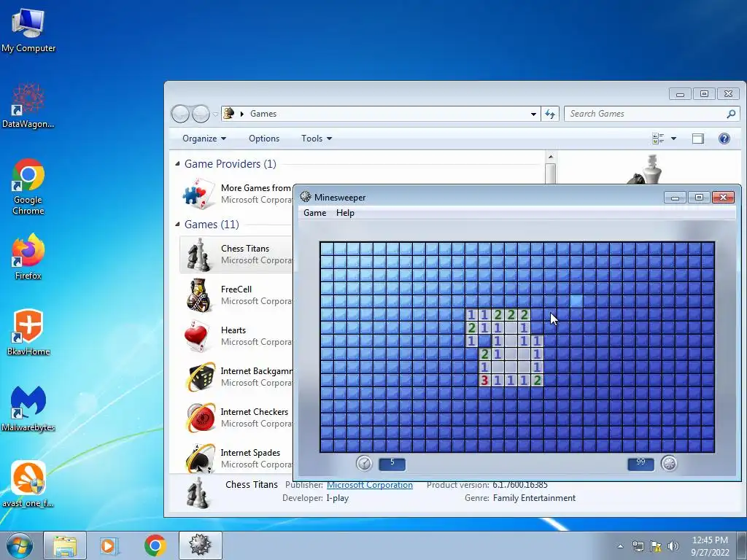Click the change view icon in Games toolbar
Image resolution: width=747 pixels, height=560 pixels.
click(658, 139)
